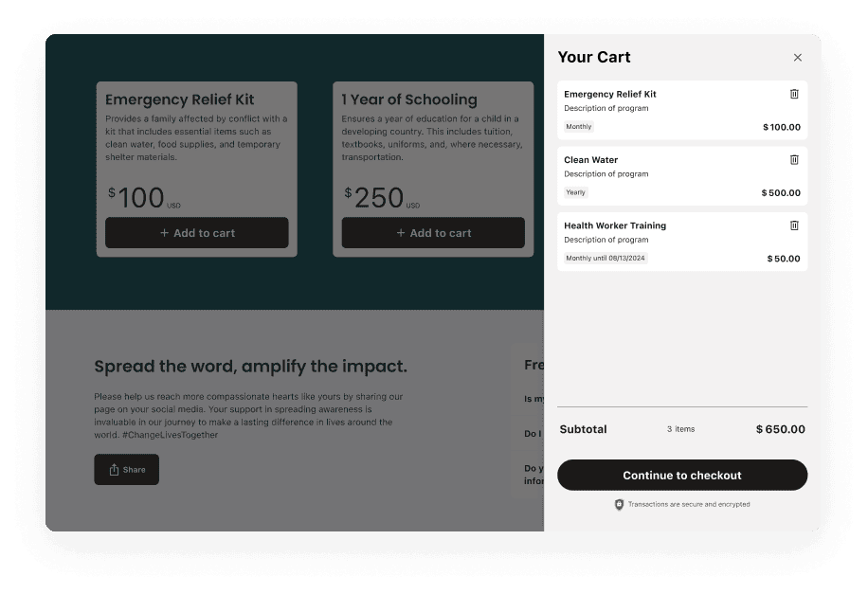Viewport: 868px width, 594px height.
Task: Close the Your Cart panel
Action: click(x=797, y=58)
